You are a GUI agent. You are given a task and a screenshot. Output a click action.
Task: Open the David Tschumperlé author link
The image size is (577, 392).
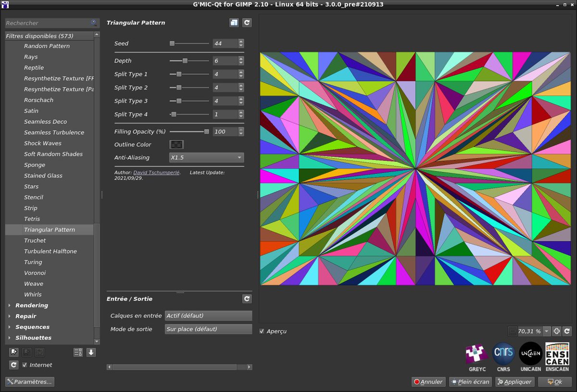tap(156, 172)
